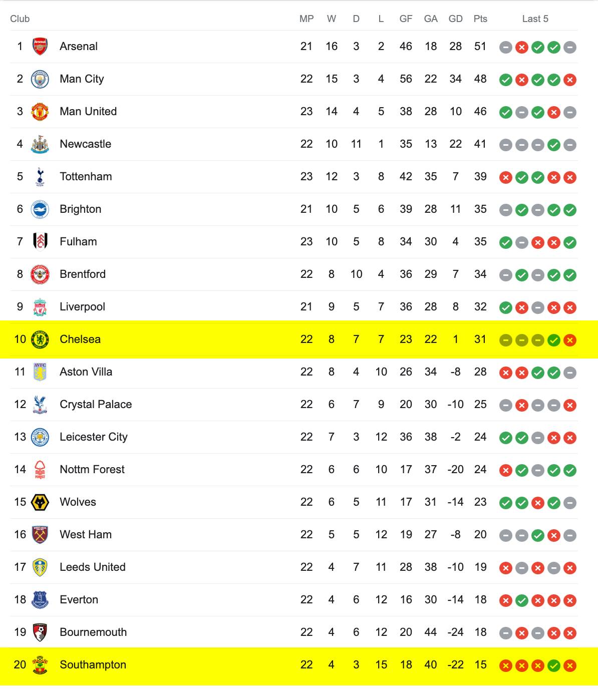Select the Leeds United row

pos(294,567)
